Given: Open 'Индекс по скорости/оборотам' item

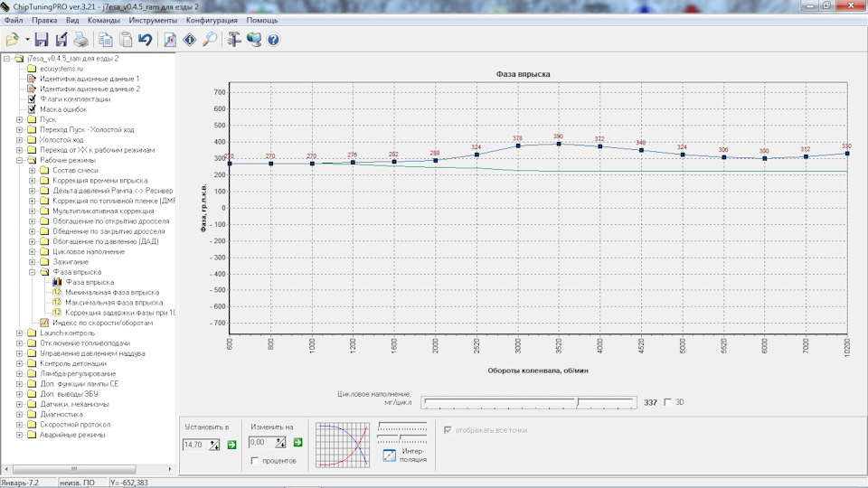Looking at the screenshot, I should (x=102, y=323).
